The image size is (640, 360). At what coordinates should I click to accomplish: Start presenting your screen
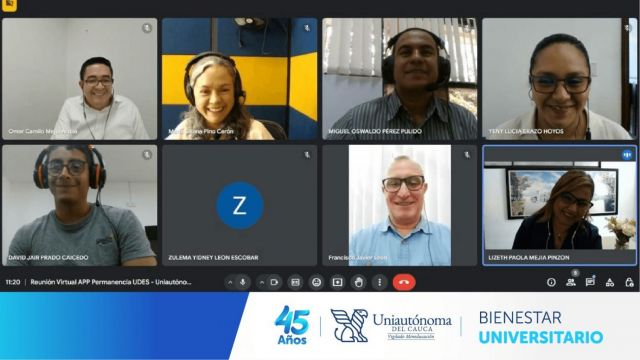(338, 282)
